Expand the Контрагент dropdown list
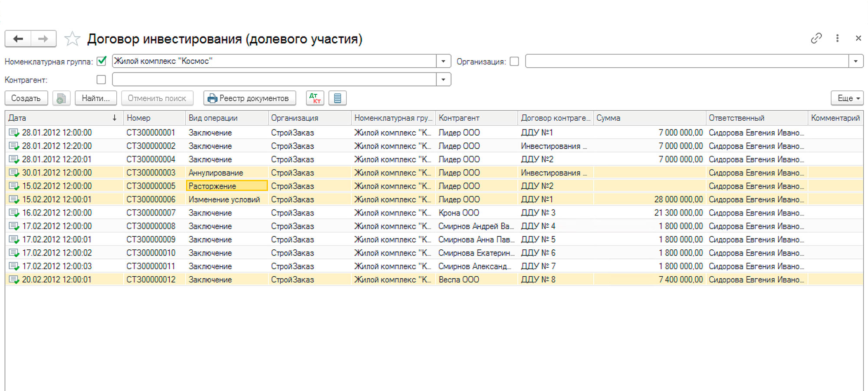868x391 pixels. (443, 80)
